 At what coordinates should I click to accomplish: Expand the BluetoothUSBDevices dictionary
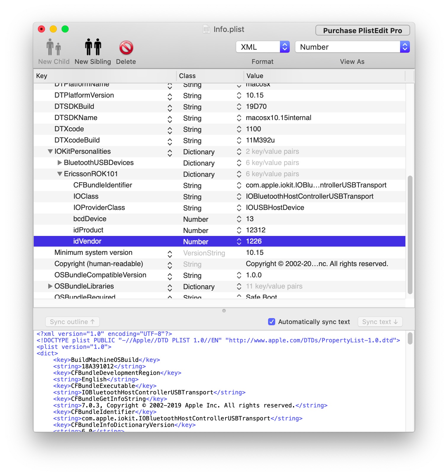pos(60,163)
